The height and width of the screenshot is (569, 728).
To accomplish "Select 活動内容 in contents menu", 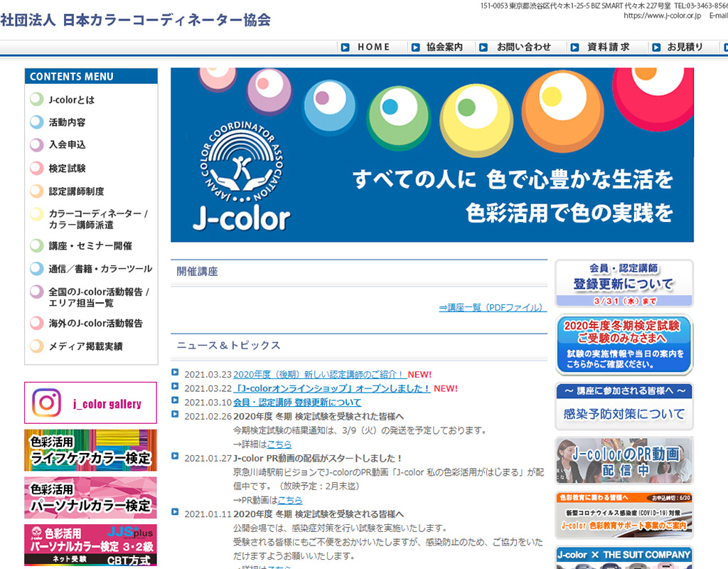I will coord(68,122).
